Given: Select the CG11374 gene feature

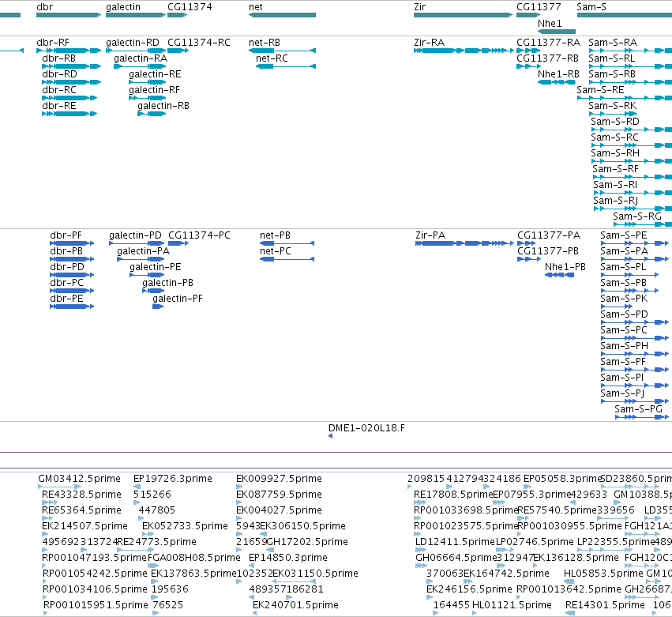Looking at the screenshot, I should click(x=177, y=15).
